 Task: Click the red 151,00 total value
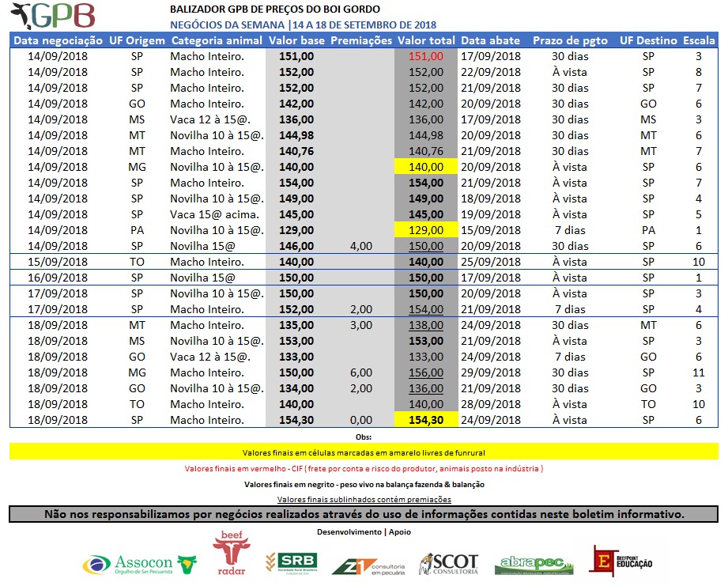[x=426, y=56]
